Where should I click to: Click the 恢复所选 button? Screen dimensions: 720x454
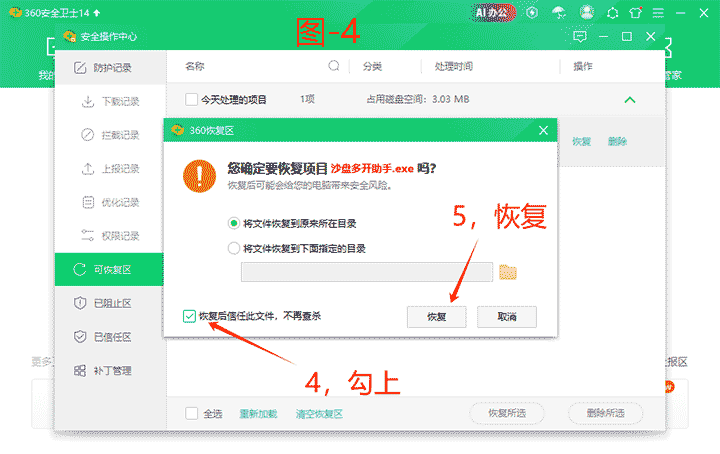507,413
